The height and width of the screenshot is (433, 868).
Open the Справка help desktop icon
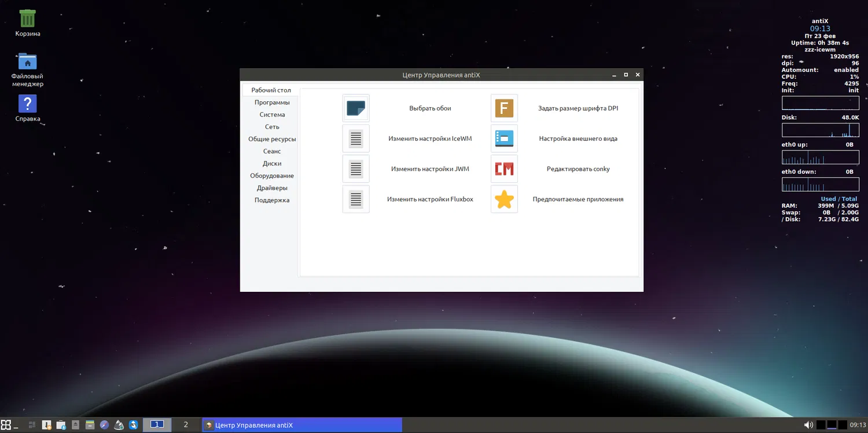[27, 104]
